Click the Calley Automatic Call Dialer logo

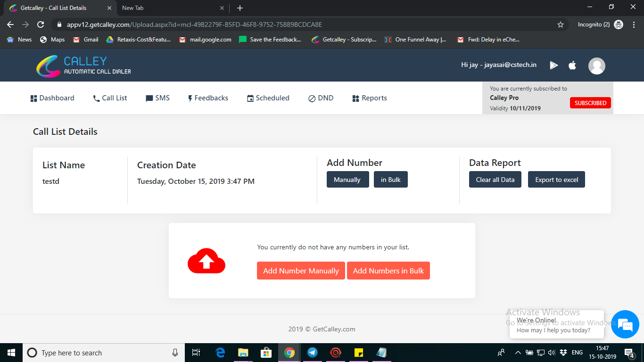click(x=84, y=66)
